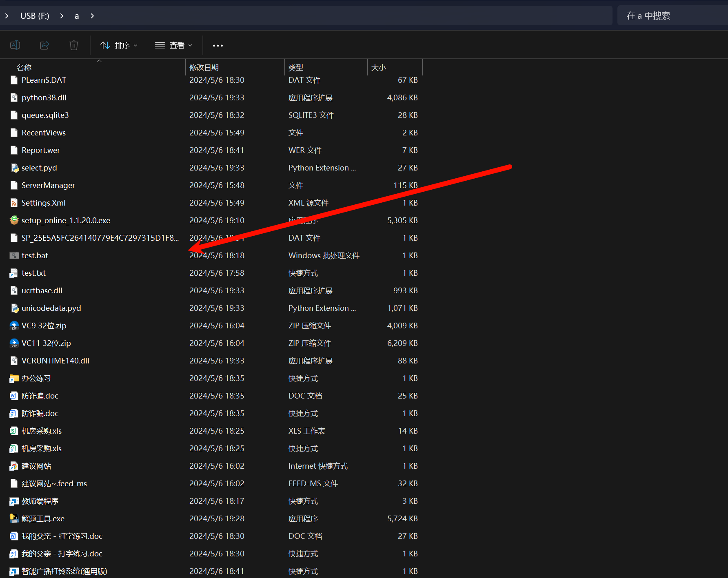Click the file name 建议网站~.feed-ms

(x=54, y=483)
